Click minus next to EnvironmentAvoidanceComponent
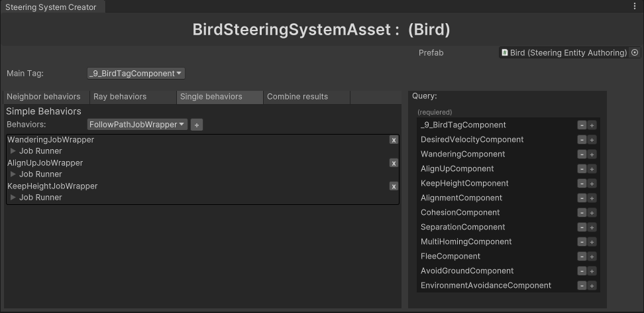 (x=582, y=286)
